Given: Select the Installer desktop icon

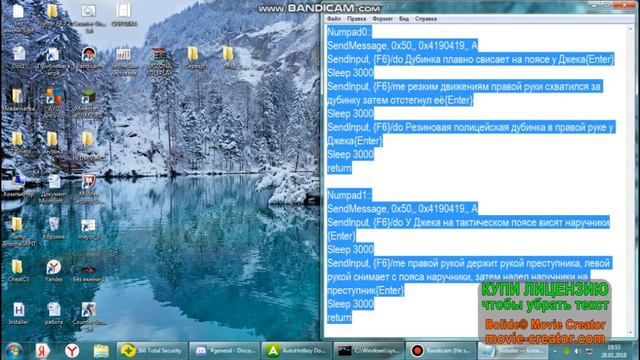Looking at the screenshot, I should 18,313.
